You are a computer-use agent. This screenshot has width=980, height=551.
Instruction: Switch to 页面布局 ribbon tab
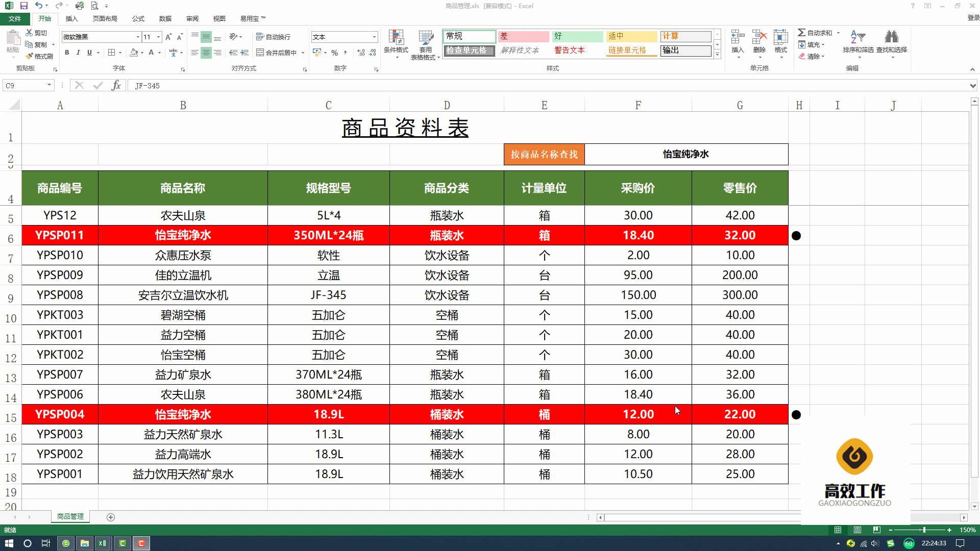click(105, 19)
